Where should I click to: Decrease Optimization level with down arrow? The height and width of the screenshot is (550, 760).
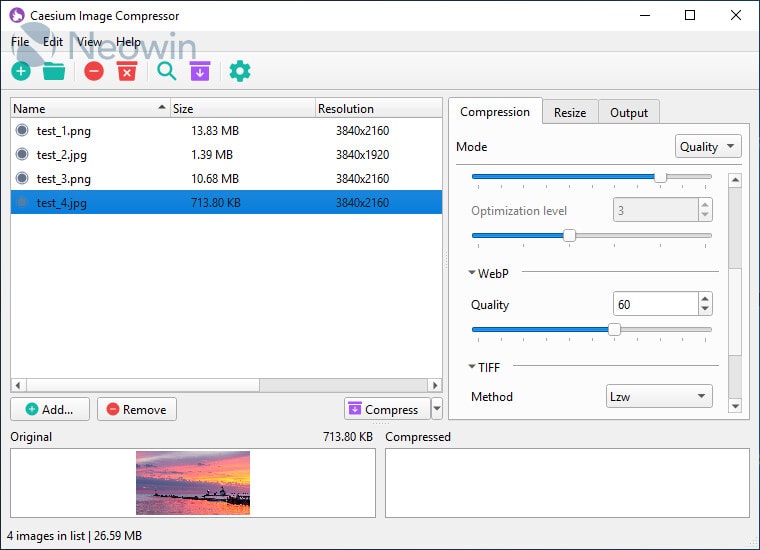click(x=705, y=215)
